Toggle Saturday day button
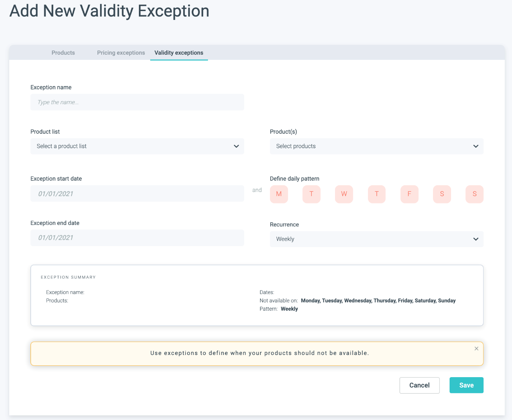The height and width of the screenshot is (420, 512). click(x=442, y=194)
